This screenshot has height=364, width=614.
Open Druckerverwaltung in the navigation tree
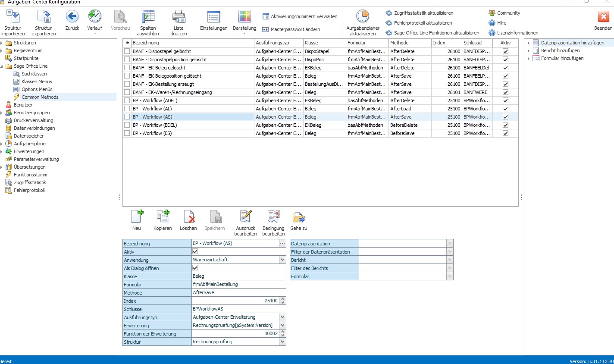pyautogui.click(x=33, y=120)
